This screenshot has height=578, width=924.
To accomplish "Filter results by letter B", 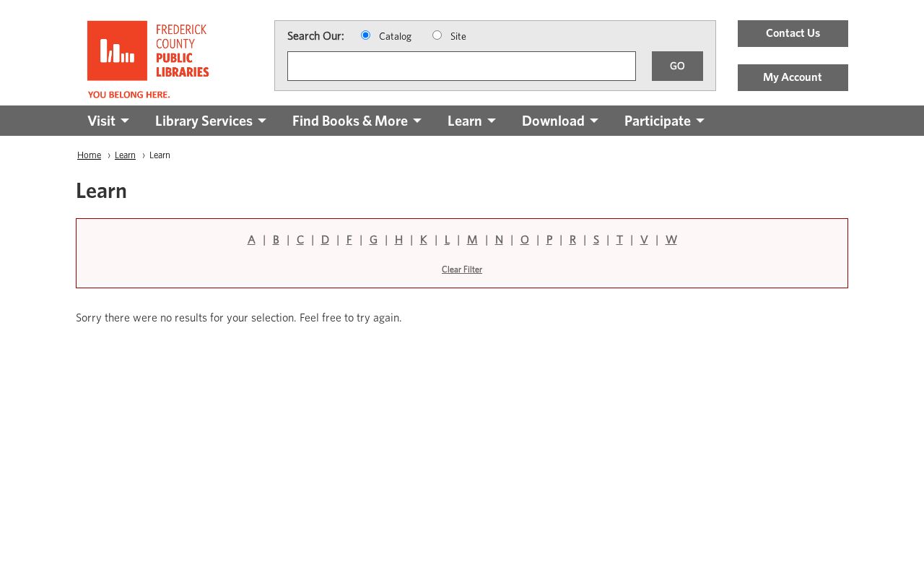I will (x=276, y=240).
